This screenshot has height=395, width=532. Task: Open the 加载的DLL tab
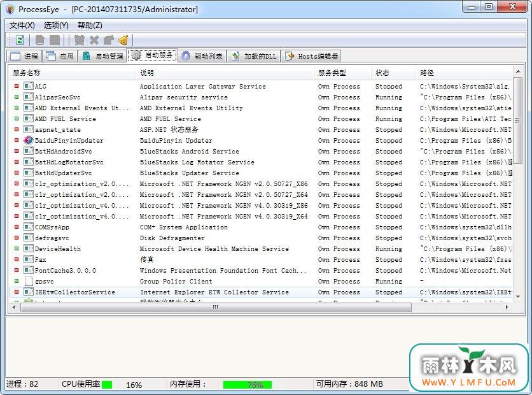pos(254,56)
